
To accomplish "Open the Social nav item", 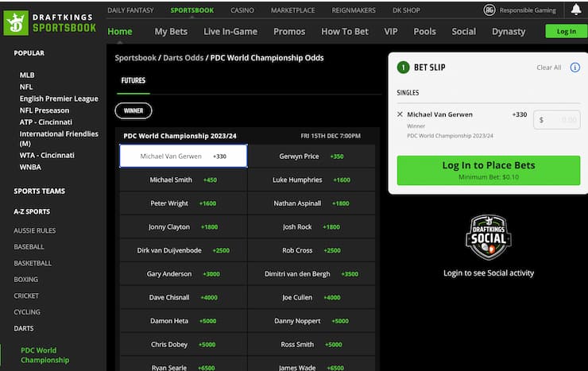I will pyautogui.click(x=463, y=32).
